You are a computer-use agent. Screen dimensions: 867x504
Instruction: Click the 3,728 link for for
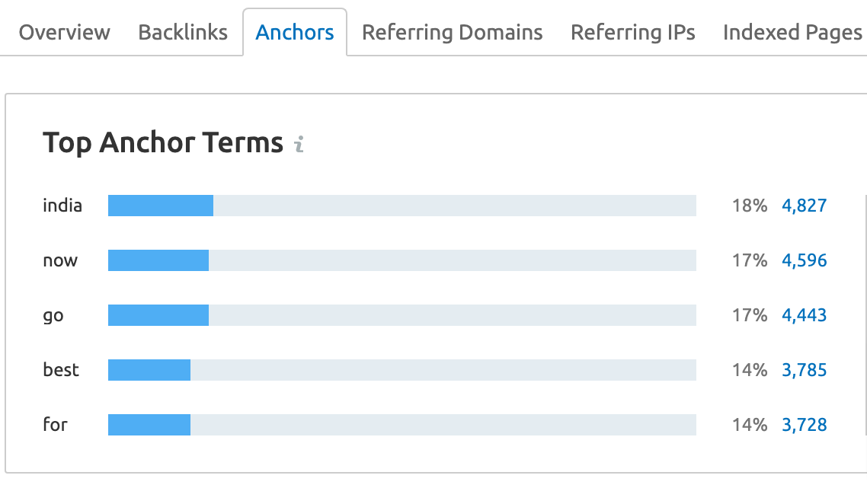[x=805, y=424]
